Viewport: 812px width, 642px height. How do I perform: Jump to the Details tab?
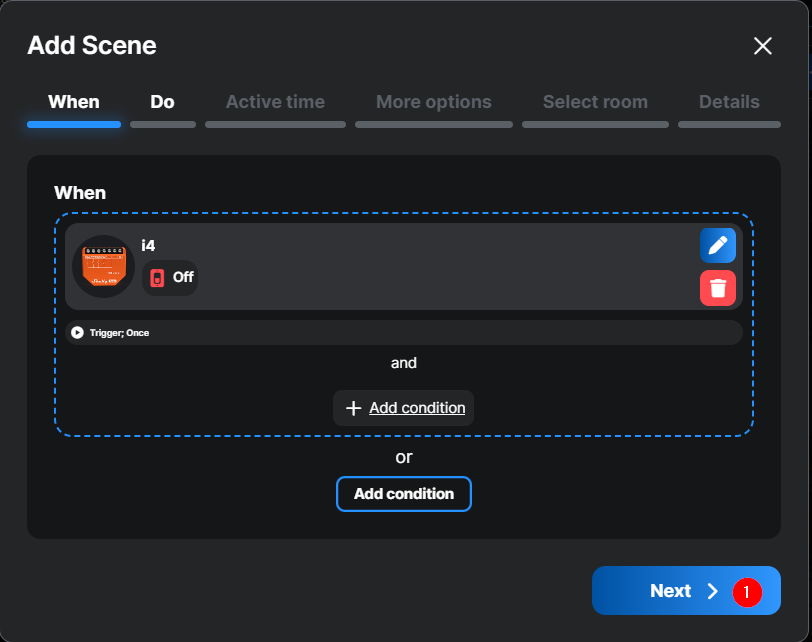(x=729, y=102)
